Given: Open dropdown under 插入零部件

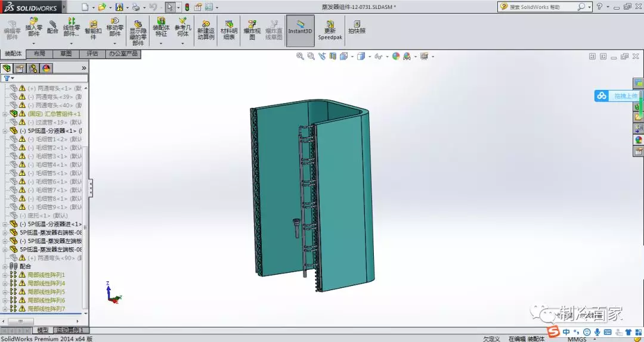Looking at the screenshot, I should point(33,43).
